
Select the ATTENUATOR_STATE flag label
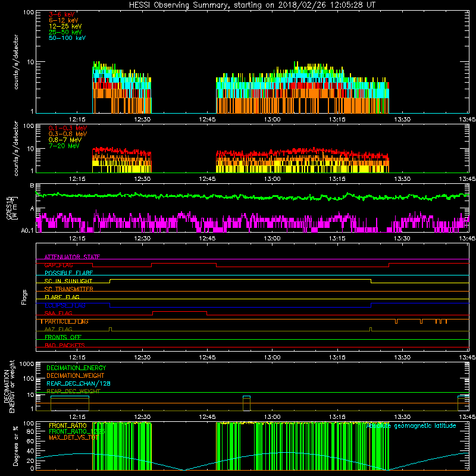click(72, 257)
